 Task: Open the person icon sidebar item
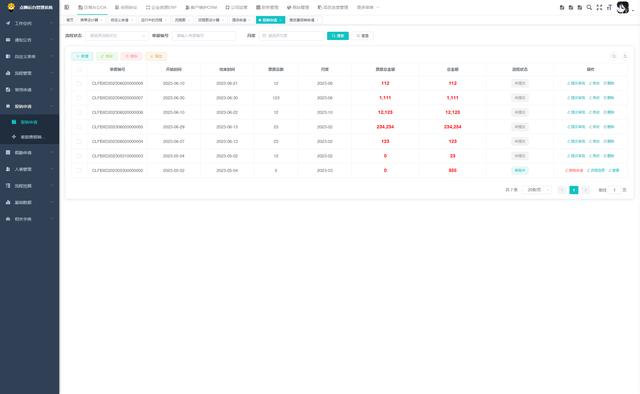click(29, 169)
